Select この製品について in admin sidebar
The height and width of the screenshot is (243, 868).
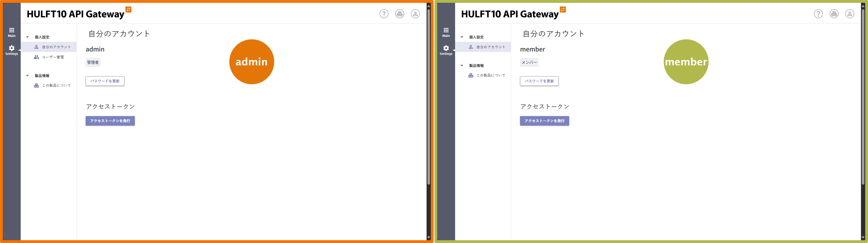[56, 86]
